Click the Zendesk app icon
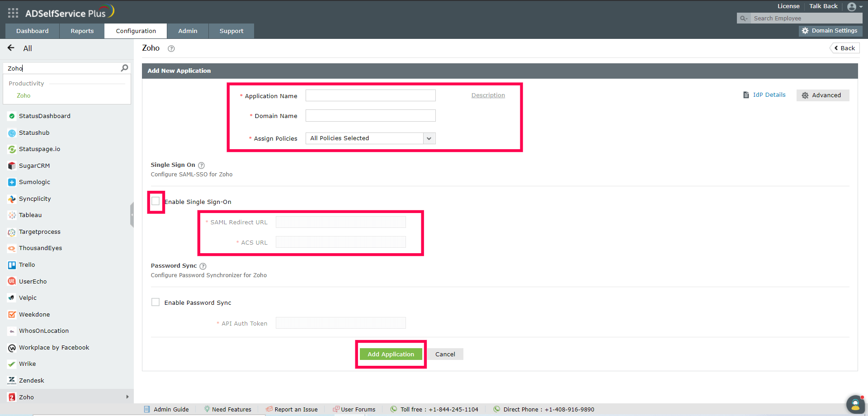Screen dimensions: 868x416 click(x=12, y=381)
